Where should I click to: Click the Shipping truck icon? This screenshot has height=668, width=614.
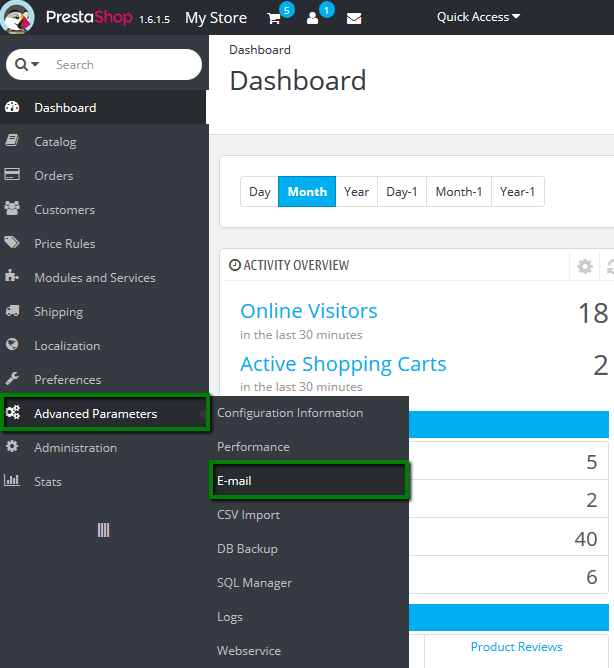pyautogui.click(x=12, y=311)
